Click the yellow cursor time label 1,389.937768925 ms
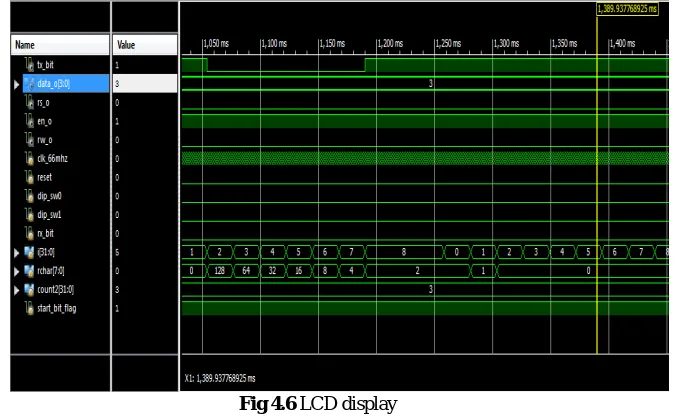674x416 pixels. pyautogui.click(x=628, y=9)
